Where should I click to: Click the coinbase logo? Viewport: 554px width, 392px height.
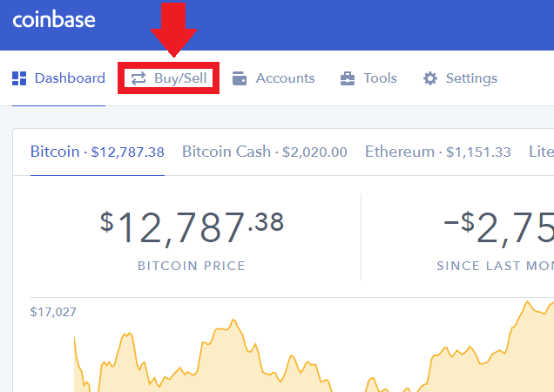54,19
